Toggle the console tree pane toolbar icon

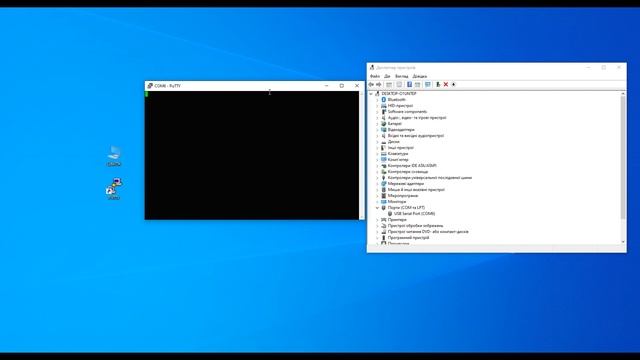pyautogui.click(x=389, y=84)
